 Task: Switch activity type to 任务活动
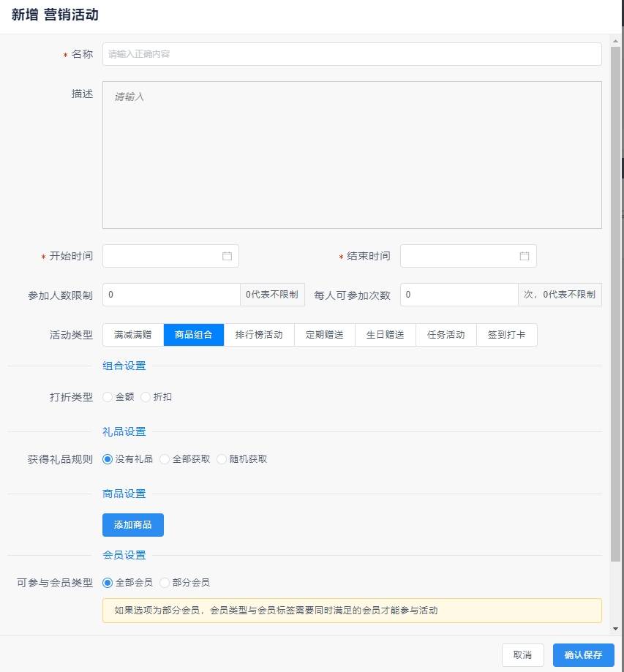tap(446, 335)
